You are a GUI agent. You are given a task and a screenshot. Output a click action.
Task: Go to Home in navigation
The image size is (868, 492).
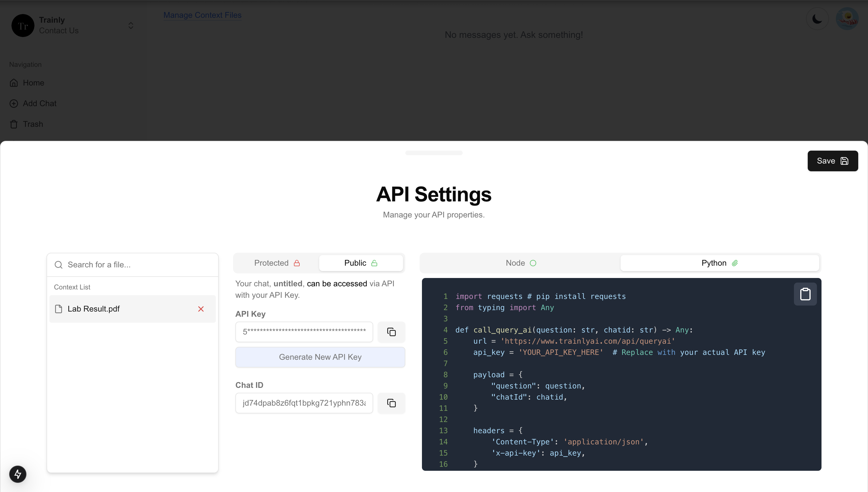coord(33,83)
